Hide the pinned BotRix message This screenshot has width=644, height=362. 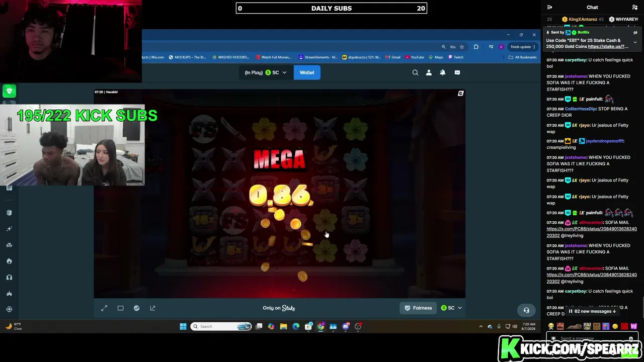coord(635,33)
